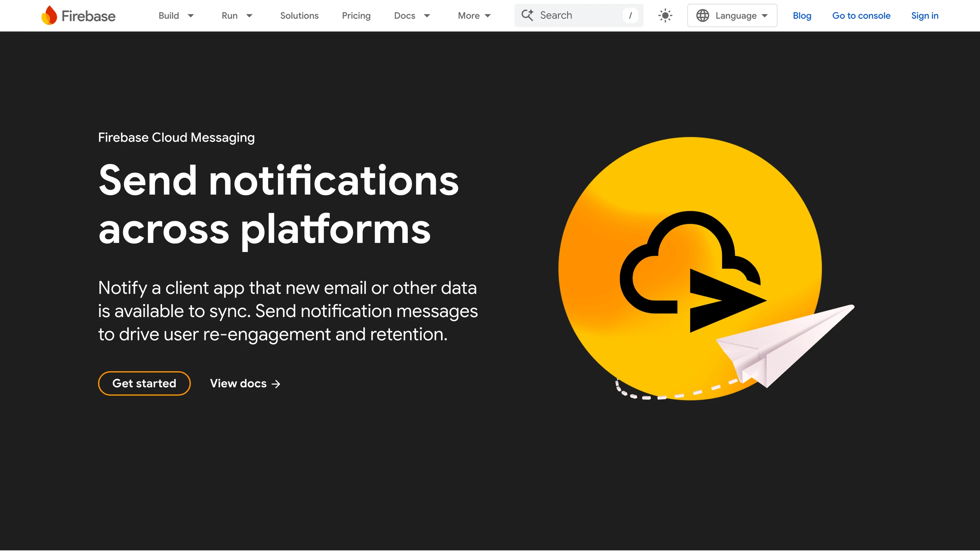Screen dimensions: 980x551
Task: Click the arrow icon next to View docs
Action: [x=276, y=384]
